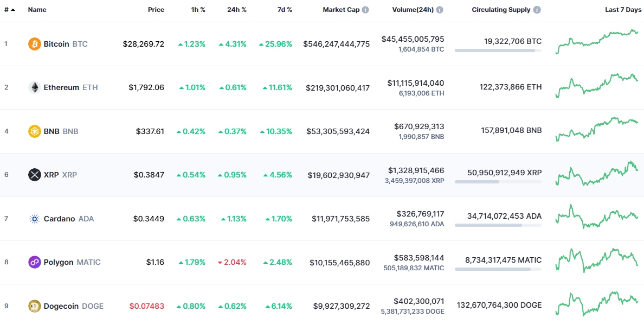The width and height of the screenshot is (644, 324).
Task: Click Bitcoin price $28,269.72
Action: pyautogui.click(x=143, y=44)
